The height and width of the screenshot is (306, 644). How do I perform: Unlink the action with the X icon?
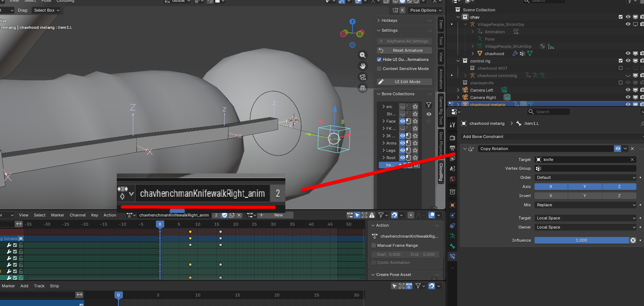pyautogui.click(x=239, y=215)
